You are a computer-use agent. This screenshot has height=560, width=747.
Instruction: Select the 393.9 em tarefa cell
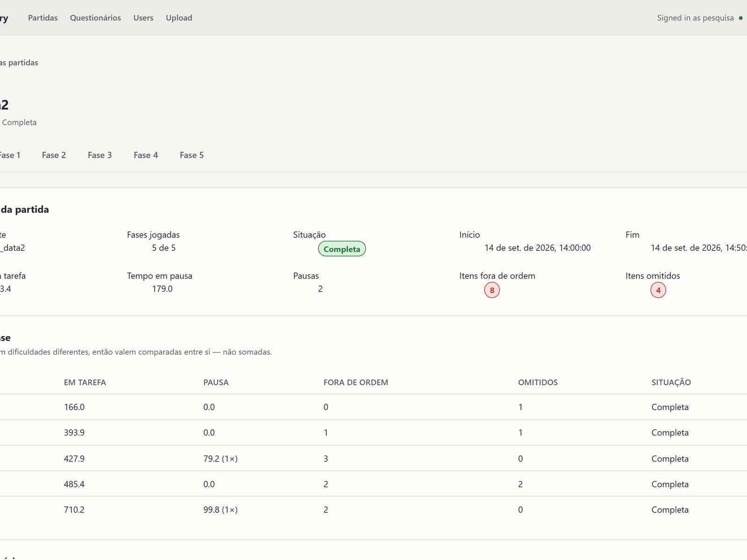click(x=74, y=433)
